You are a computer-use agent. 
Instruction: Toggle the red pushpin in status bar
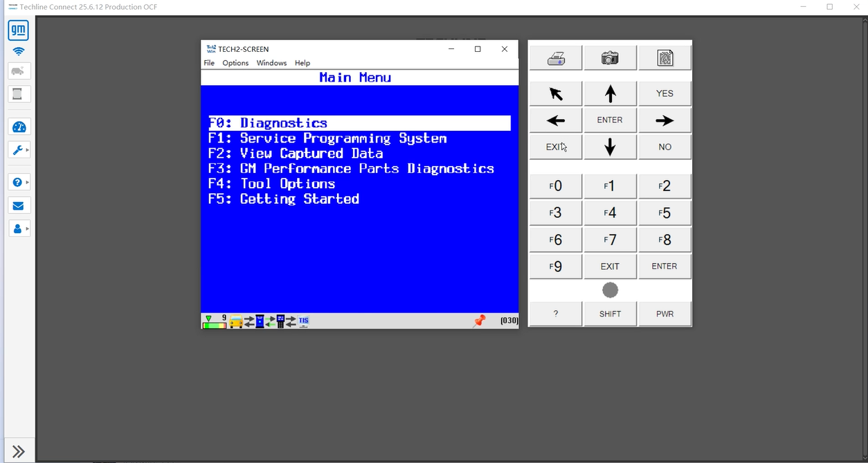pyautogui.click(x=479, y=320)
